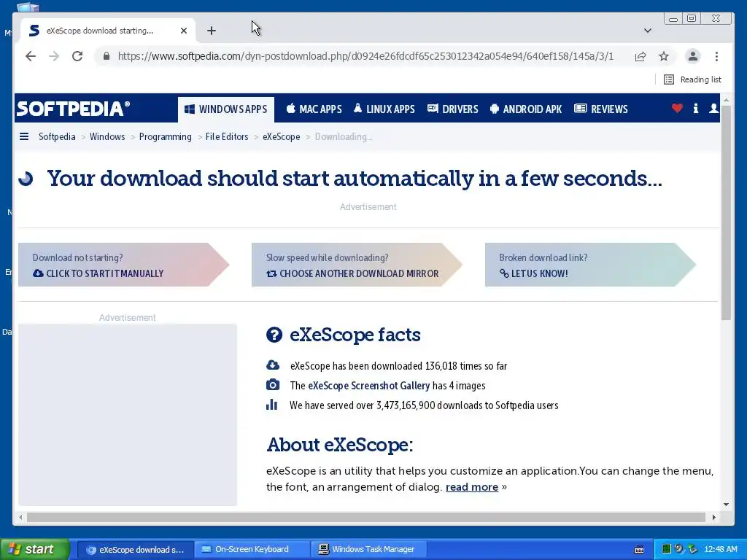Switch to On-Screen Keyboard in taskbar
Image resolution: width=747 pixels, height=560 pixels.
252,550
